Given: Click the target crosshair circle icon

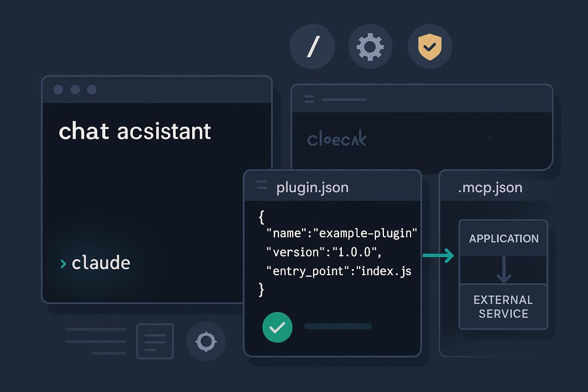Looking at the screenshot, I should [x=206, y=341].
